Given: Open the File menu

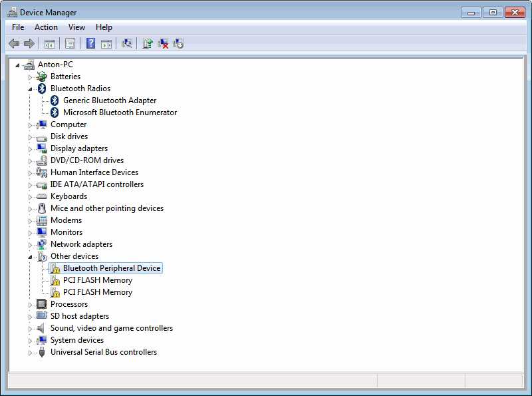Looking at the screenshot, I should (18, 27).
